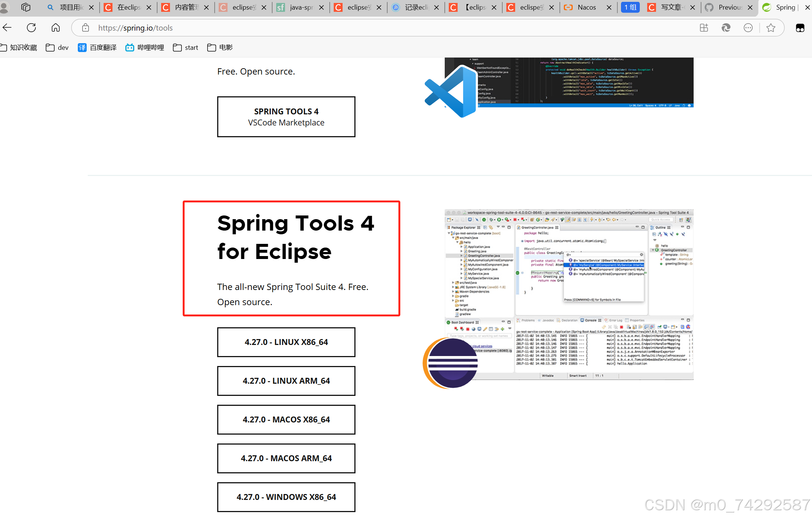Screen dimensions: 812x518
Task: Open the dev bookmarks folder
Action: 58,48
